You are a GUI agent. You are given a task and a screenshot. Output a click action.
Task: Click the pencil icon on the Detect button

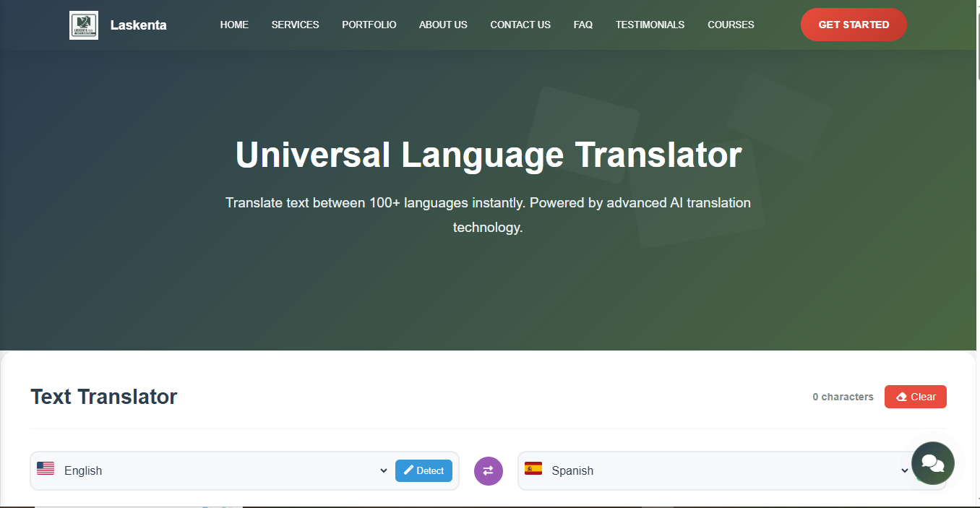click(410, 470)
